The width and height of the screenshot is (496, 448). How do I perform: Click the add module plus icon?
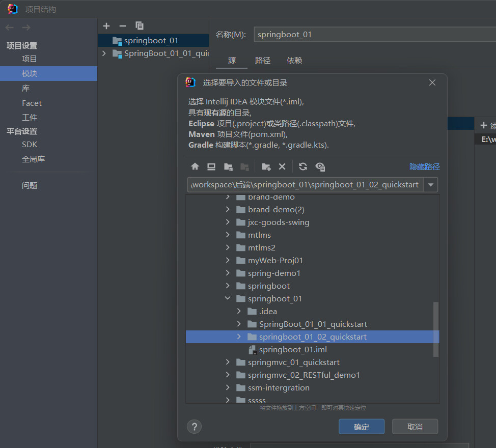click(106, 26)
